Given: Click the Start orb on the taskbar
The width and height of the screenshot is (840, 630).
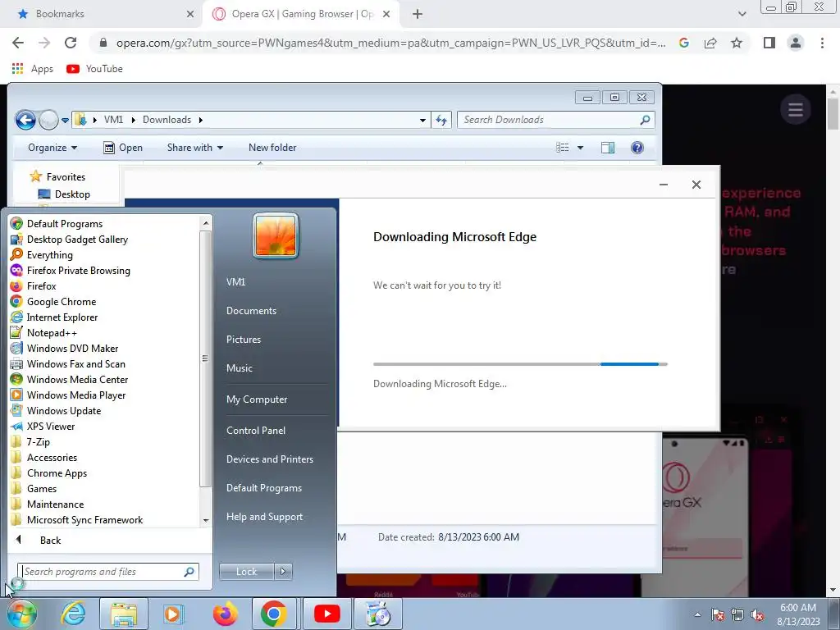Looking at the screenshot, I should (22, 614).
